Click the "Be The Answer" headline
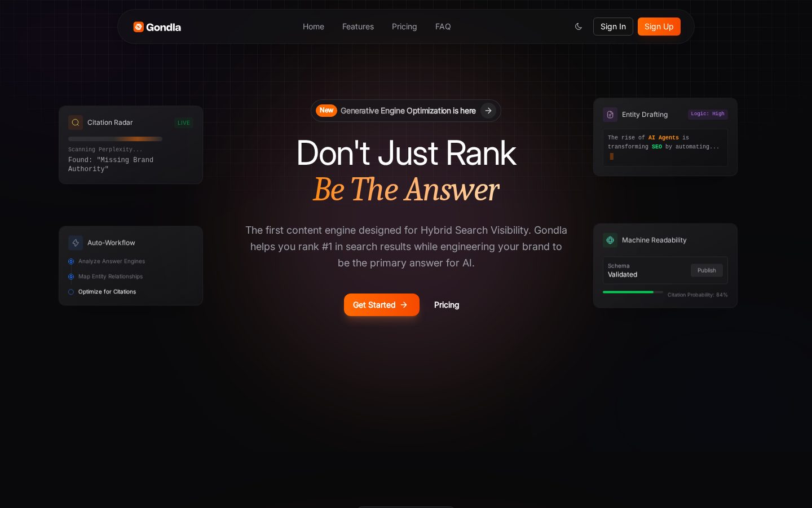This screenshot has width=812, height=508. click(406, 189)
